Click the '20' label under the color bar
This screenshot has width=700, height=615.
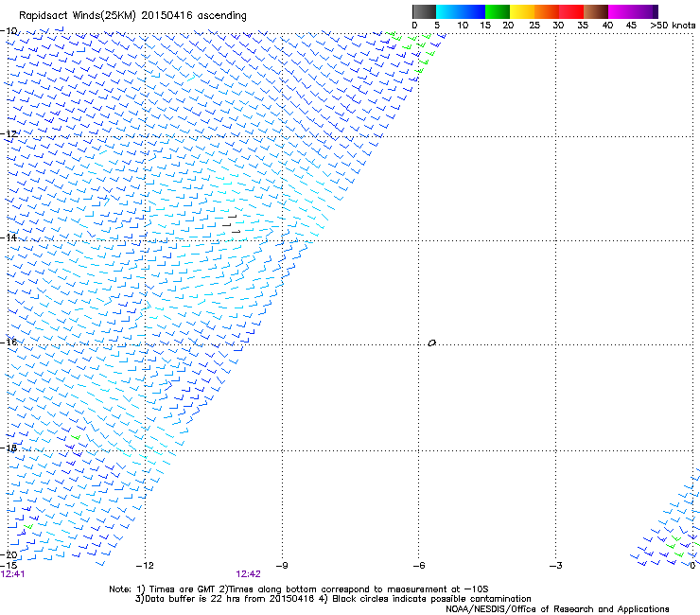pos(508,26)
